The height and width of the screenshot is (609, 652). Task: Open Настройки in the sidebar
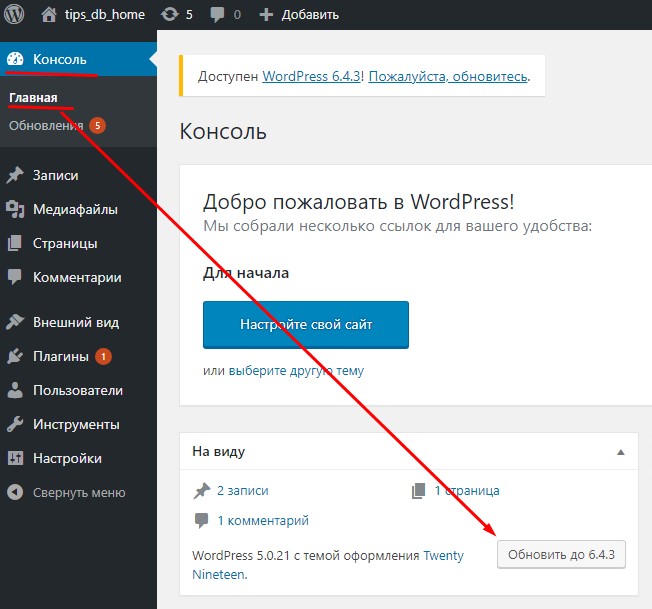coord(67,458)
